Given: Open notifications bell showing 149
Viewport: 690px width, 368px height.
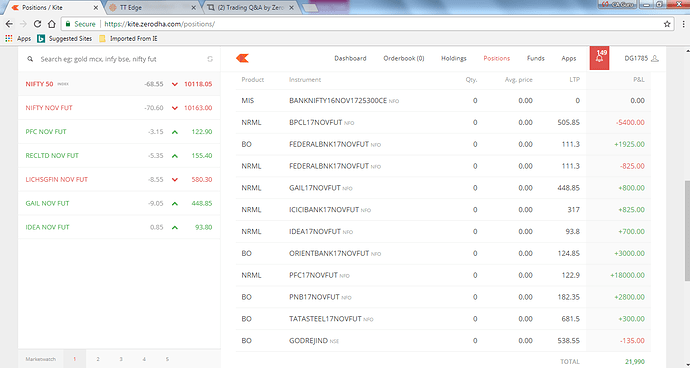Looking at the screenshot, I should pyautogui.click(x=599, y=58).
